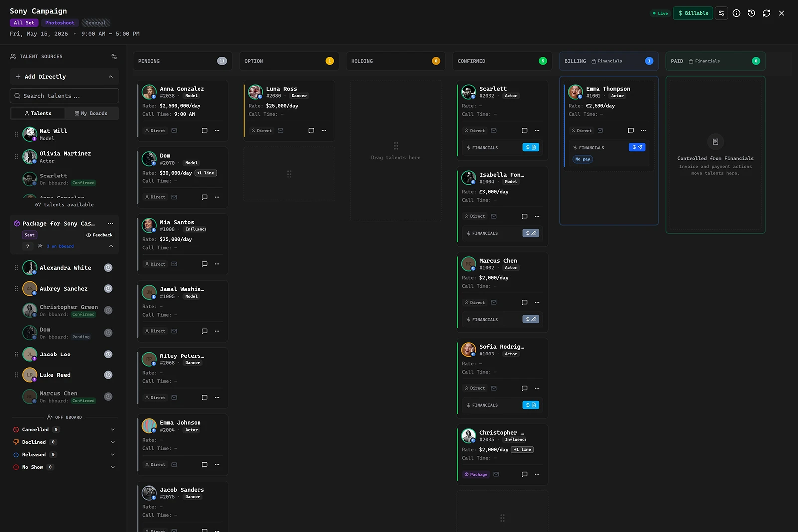
Task: Switch to the My Boards tab
Action: pos(91,114)
